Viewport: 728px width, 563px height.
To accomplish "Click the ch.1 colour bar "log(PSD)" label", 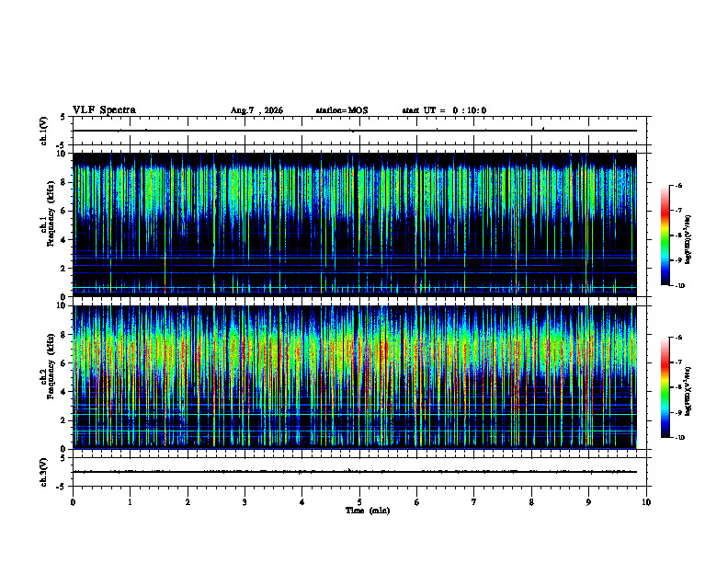I will 688,240.
